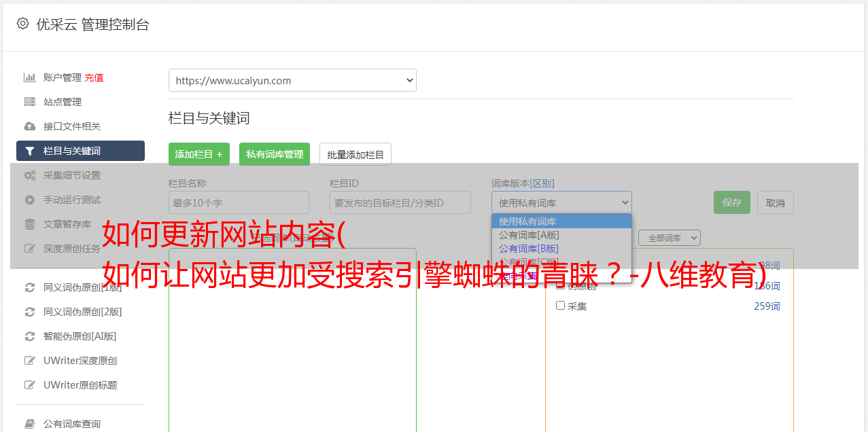Click the refresh icon next to 智能伪原创[AI版]
The width and height of the screenshot is (868, 432).
click(x=29, y=336)
